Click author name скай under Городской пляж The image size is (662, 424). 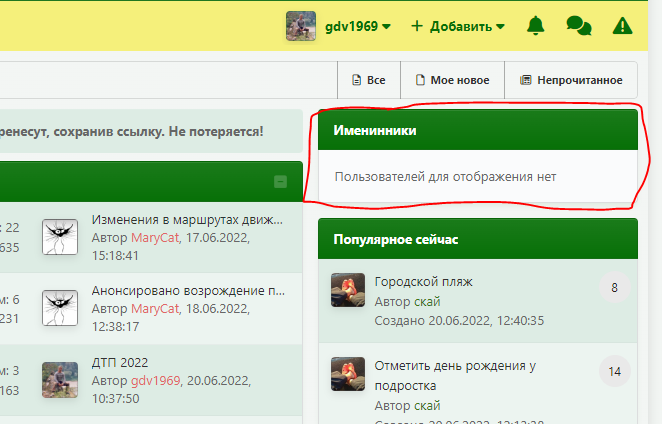coord(427,302)
